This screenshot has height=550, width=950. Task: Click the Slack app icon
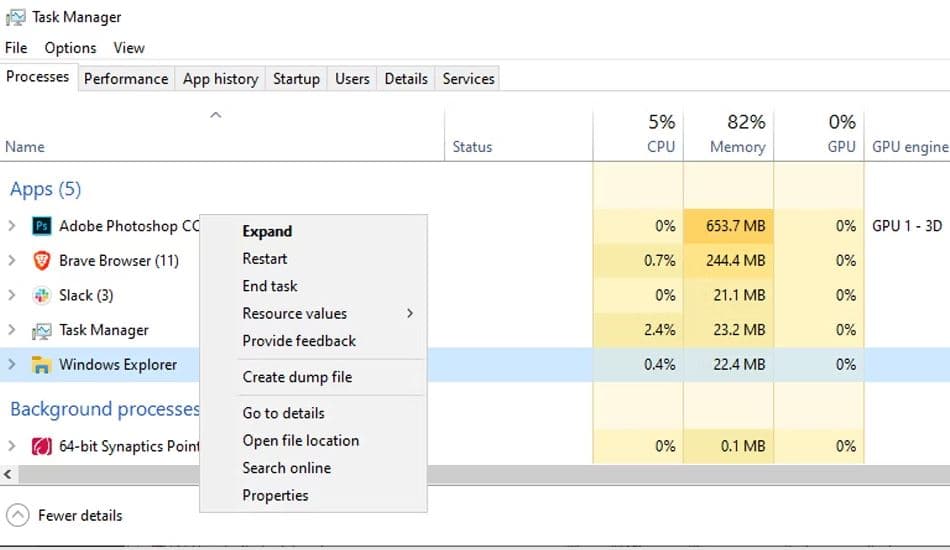coord(41,295)
